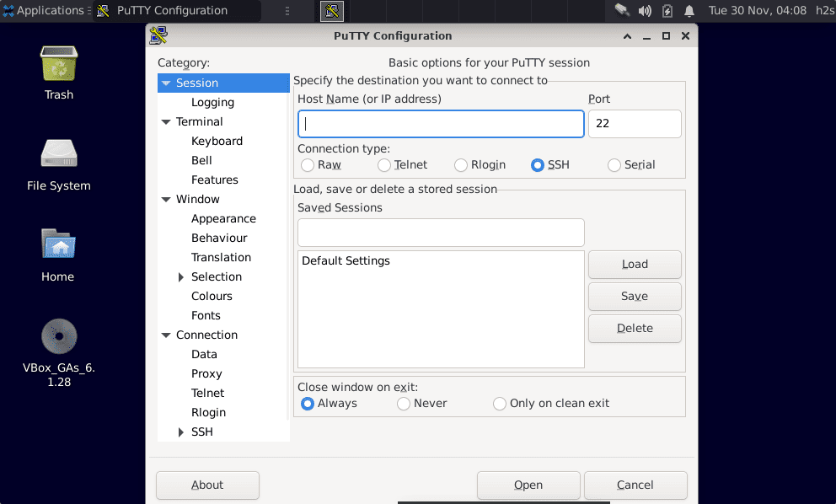
Task: Click the battery status icon
Action: pyautogui.click(x=667, y=11)
